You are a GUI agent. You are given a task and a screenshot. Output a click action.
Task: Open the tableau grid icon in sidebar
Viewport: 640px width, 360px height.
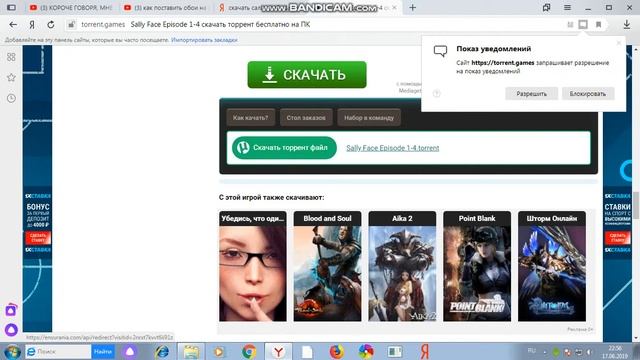[11, 57]
